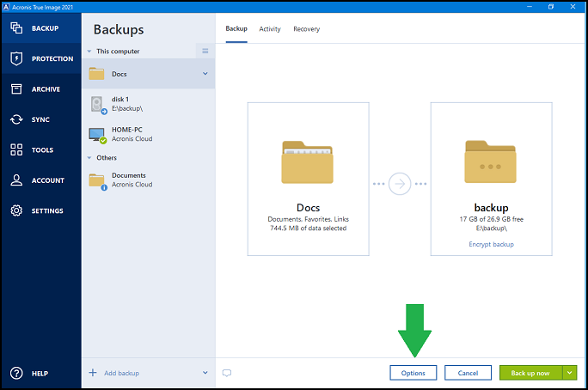Open the Account person icon
This screenshot has height=390, width=588.
[16, 180]
